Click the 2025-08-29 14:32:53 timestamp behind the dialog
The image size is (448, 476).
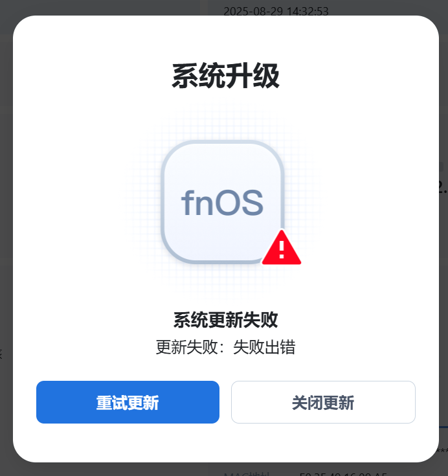(x=276, y=12)
